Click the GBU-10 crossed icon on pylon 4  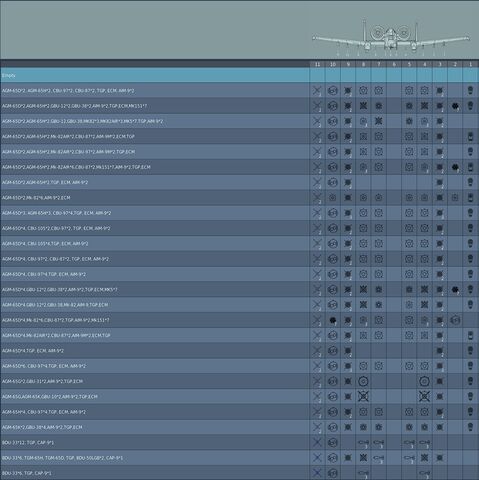click(424, 396)
